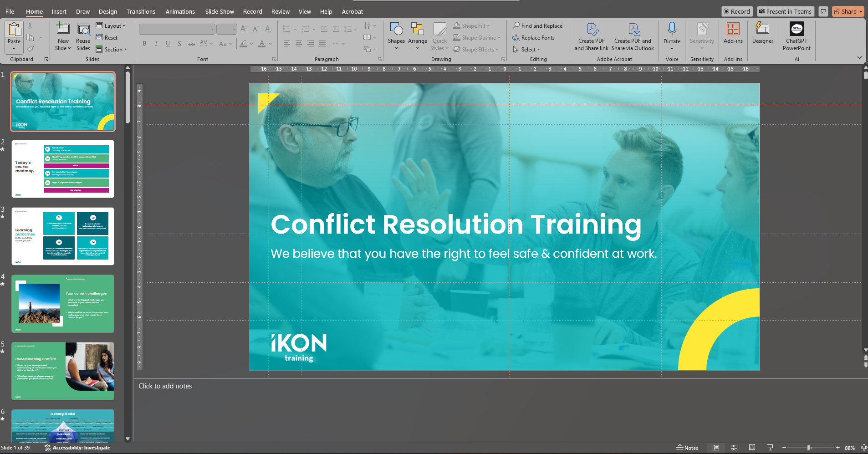The image size is (868, 454).
Task: Click Text Highlight Color swatch
Action: 244,44
